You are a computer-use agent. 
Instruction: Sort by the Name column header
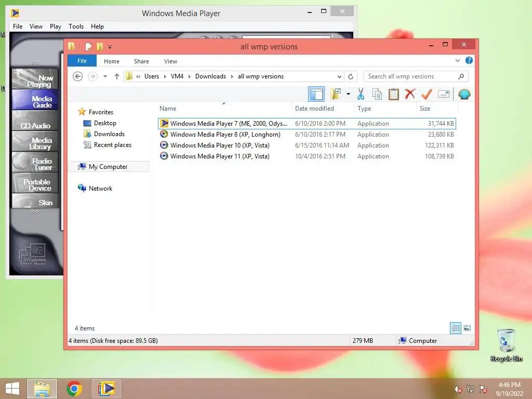click(224, 109)
